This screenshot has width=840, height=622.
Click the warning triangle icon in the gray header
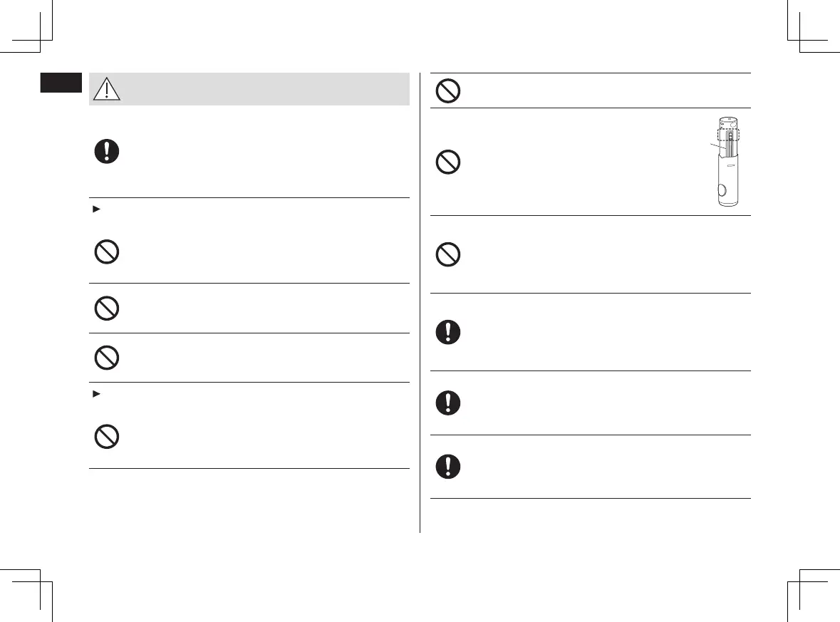tap(106, 90)
